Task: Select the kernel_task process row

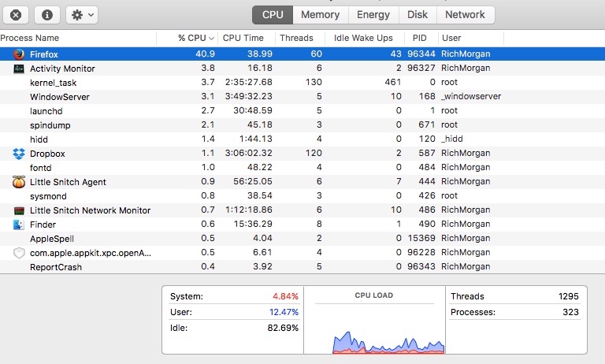Action: click(302, 83)
